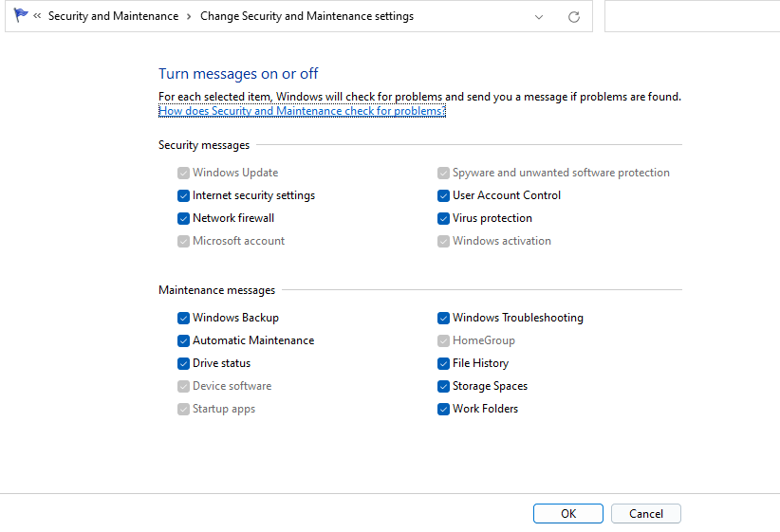Open the Security and Maintenance help link
780x532 pixels.
(x=302, y=111)
